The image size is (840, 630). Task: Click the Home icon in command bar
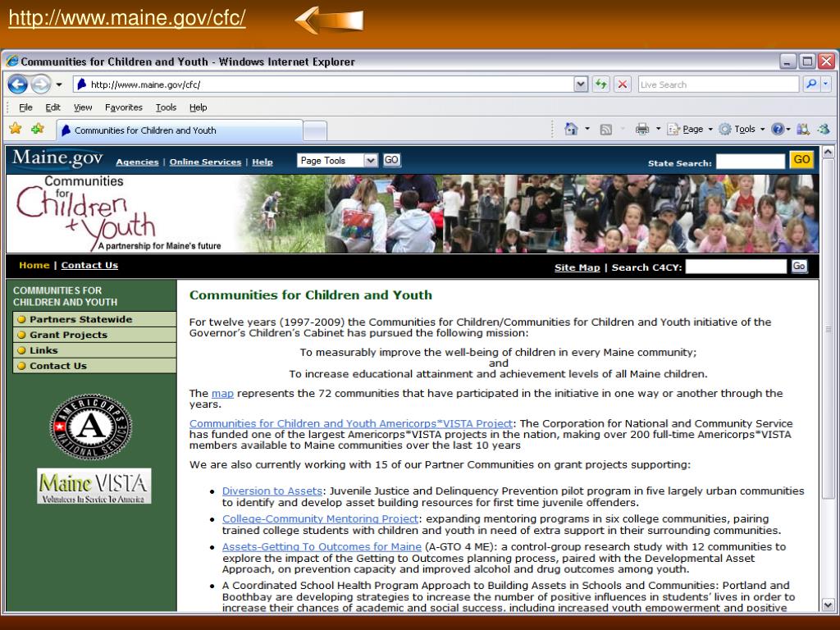(571, 129)
